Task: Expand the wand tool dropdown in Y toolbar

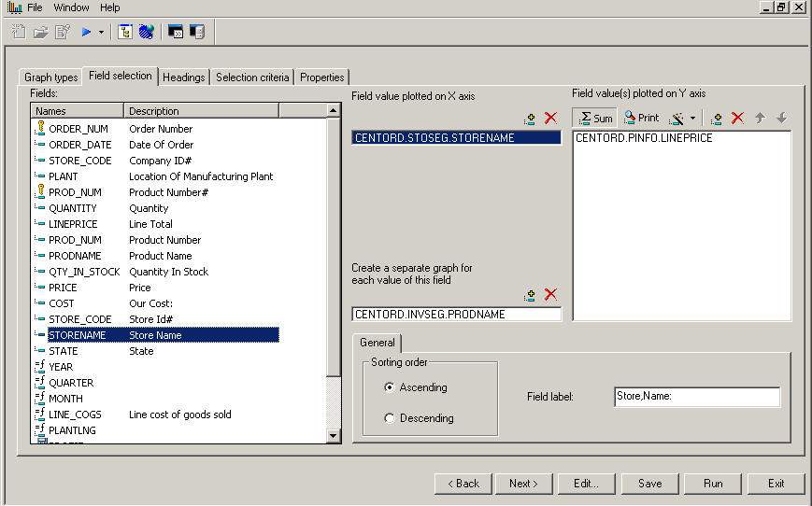Action: coord(692,119)
